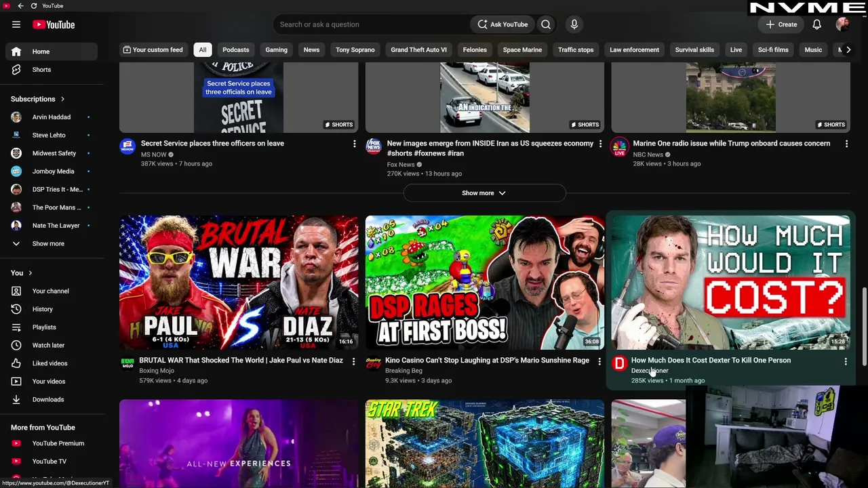Open History in sidebar
This screenshot has width=868, height=488.
tap(52, 309)
